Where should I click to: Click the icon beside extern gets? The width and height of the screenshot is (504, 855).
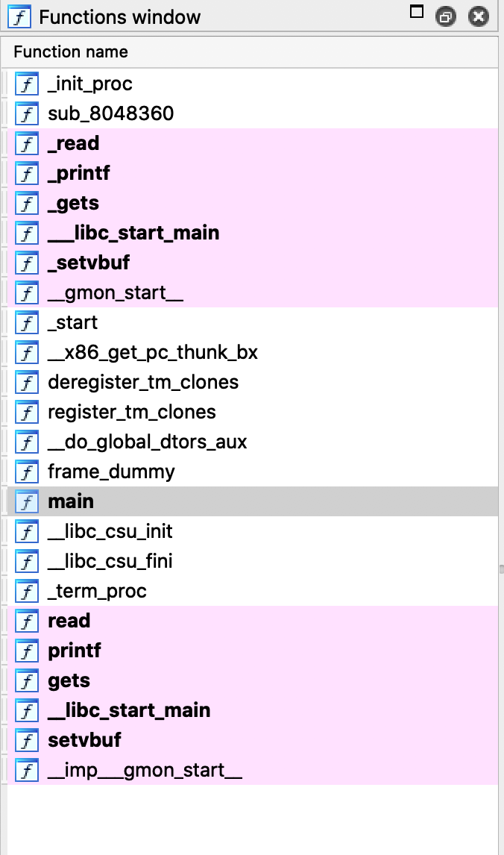(27, 680)
